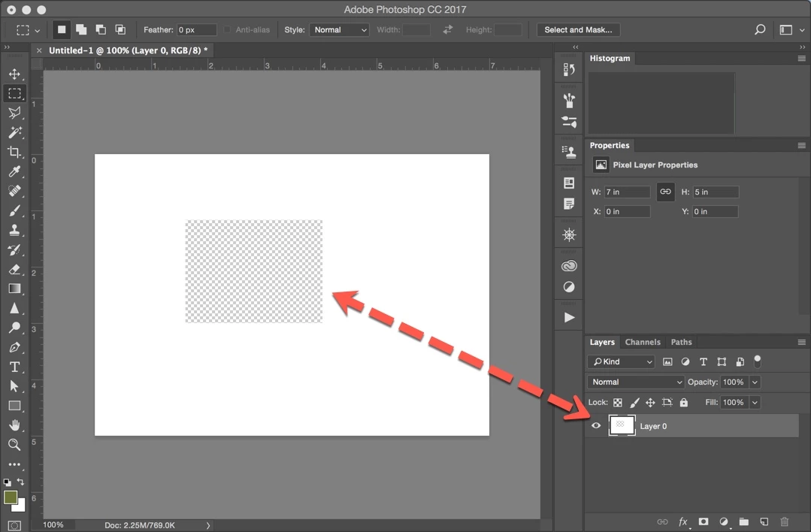Select the Polygonal Lasso tool
Screen dimensions: 811x532
click(14, 113)
